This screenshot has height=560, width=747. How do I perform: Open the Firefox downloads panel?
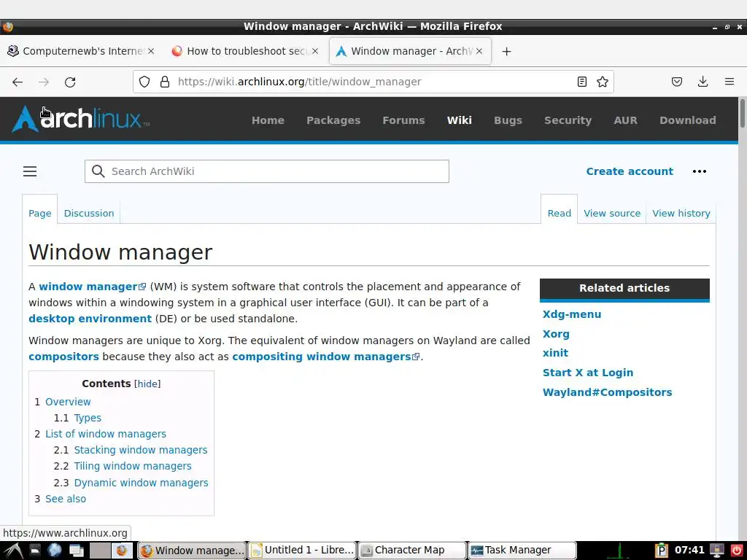pyautogui.click(x=703, y=82)
